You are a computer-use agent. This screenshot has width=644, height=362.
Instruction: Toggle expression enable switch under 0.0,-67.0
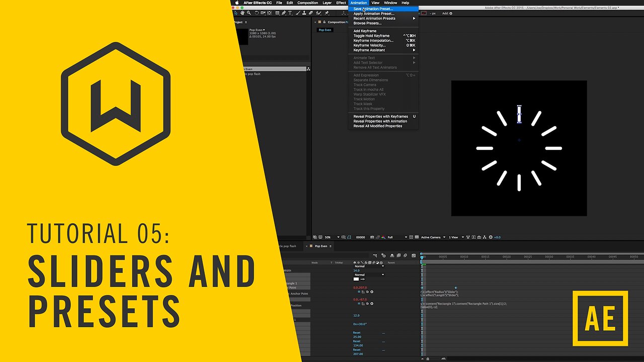(359, 304)
